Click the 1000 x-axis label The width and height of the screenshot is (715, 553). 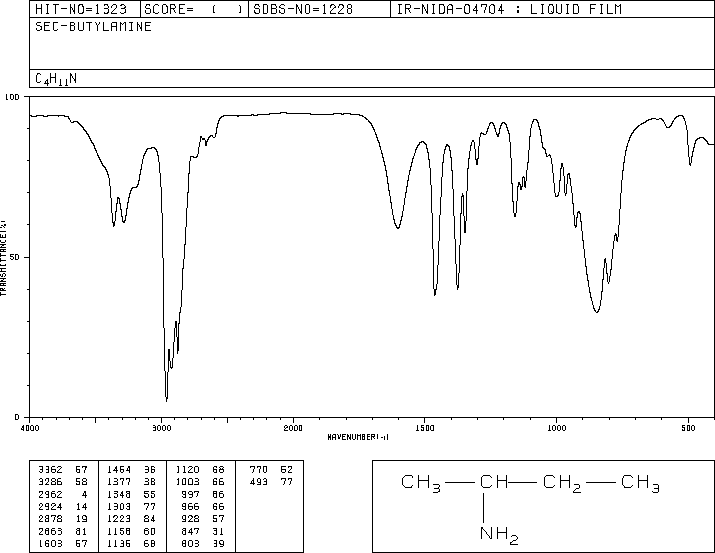point(556,428)
